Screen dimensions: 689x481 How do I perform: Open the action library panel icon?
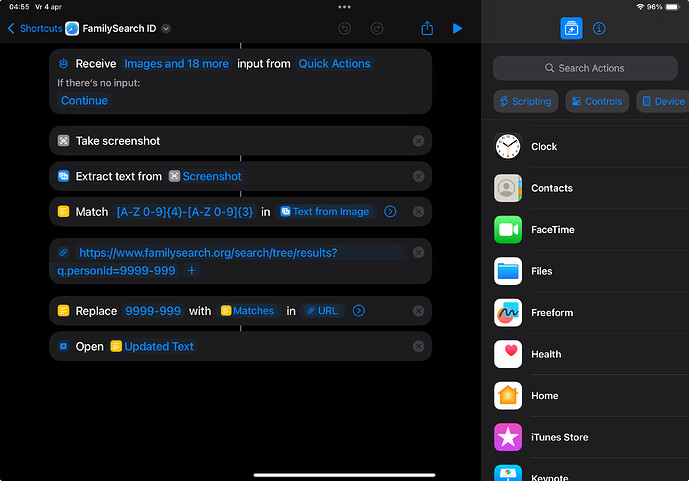(x=571, y=29)
